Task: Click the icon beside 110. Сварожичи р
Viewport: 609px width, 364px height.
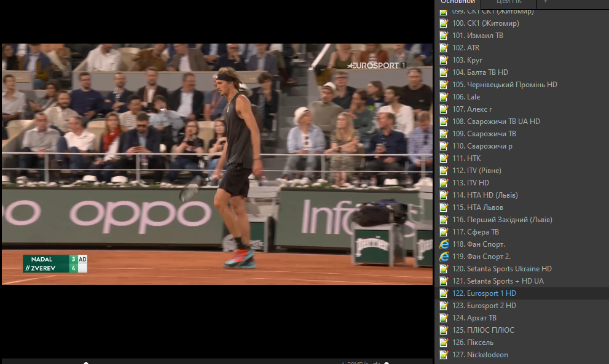Action: 444,146
